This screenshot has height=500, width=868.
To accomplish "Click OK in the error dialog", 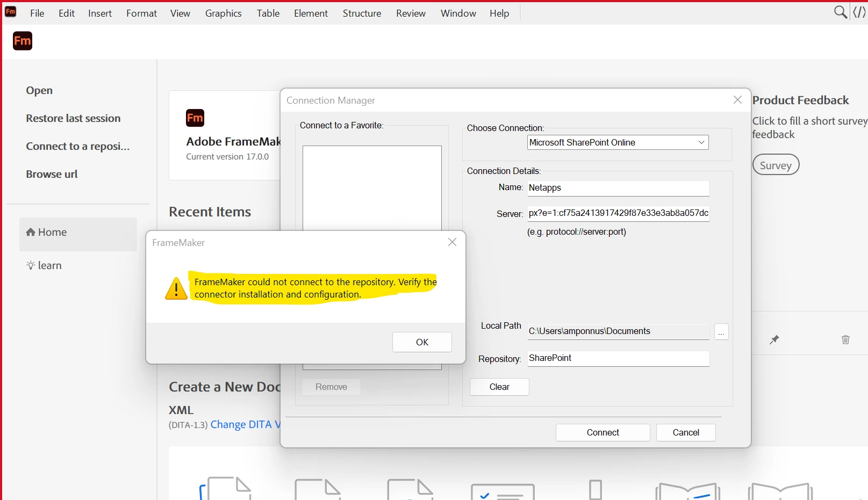I will coord(422,342).
